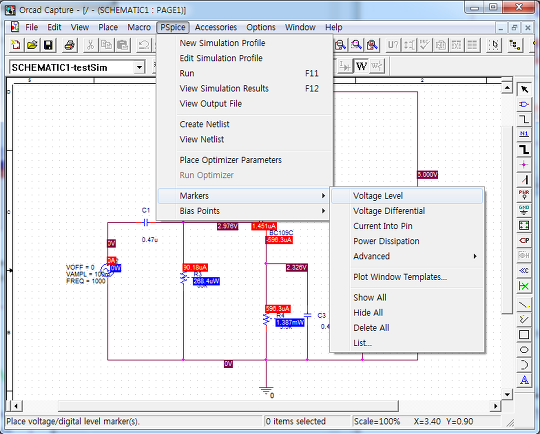The width and height of the screenshot is (540, 434).
Task: Copy selection using toolbar copy icon
Action: pyautogui.click(x=106, y=45)
